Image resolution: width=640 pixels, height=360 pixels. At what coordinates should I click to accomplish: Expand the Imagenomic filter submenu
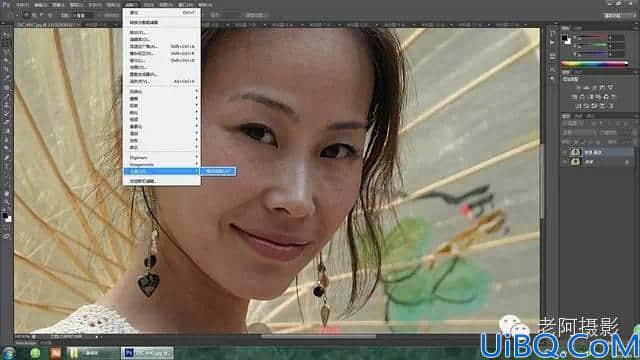(162, 164)
